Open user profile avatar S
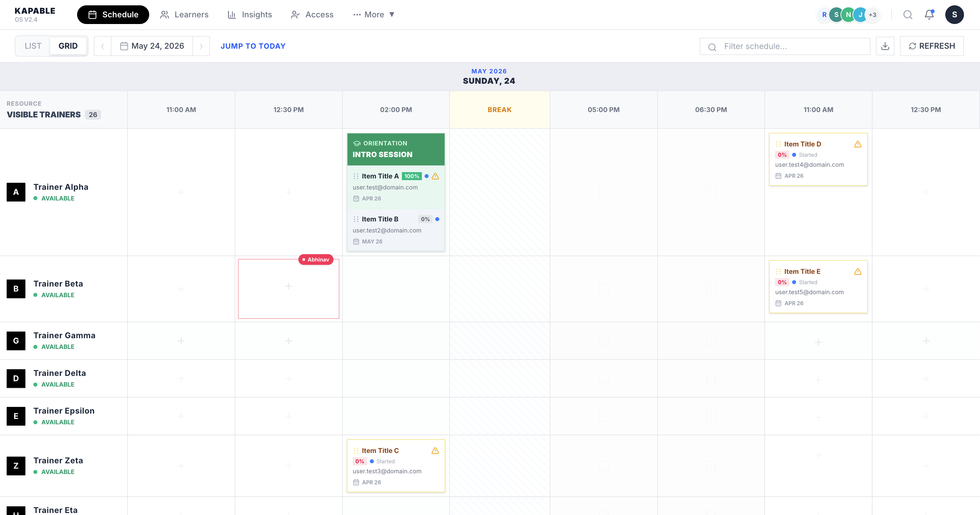The image size is (980, 515). (x=954, y=14)
